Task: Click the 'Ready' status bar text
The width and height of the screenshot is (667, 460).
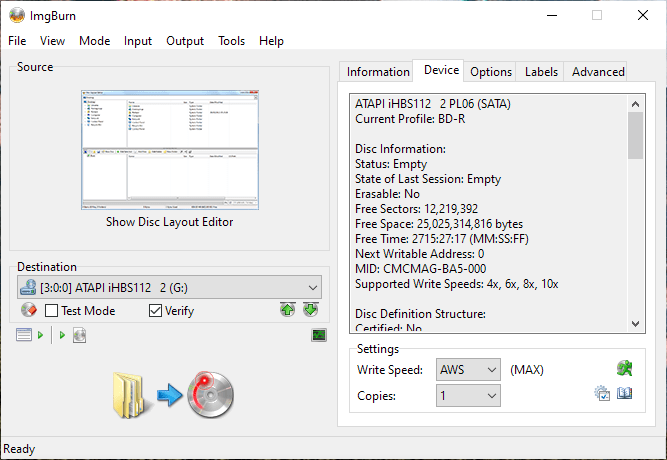Action: pos(19,449)
